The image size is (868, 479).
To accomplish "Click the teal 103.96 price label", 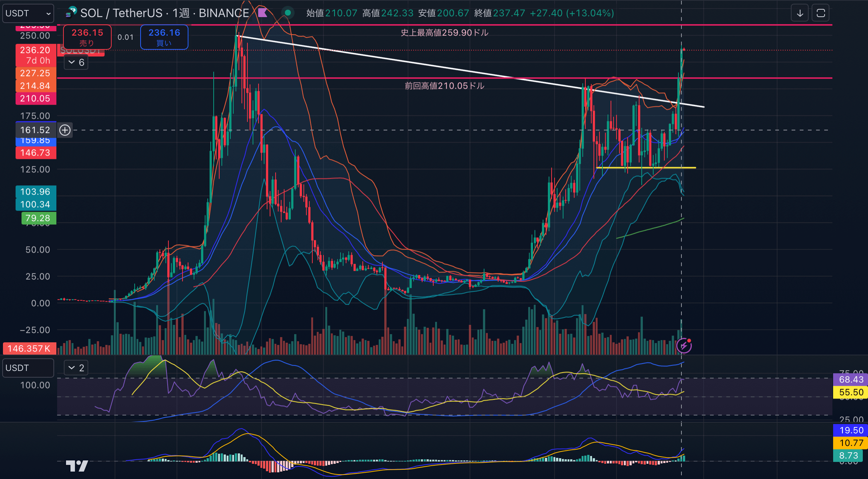I will click(36, 192).
